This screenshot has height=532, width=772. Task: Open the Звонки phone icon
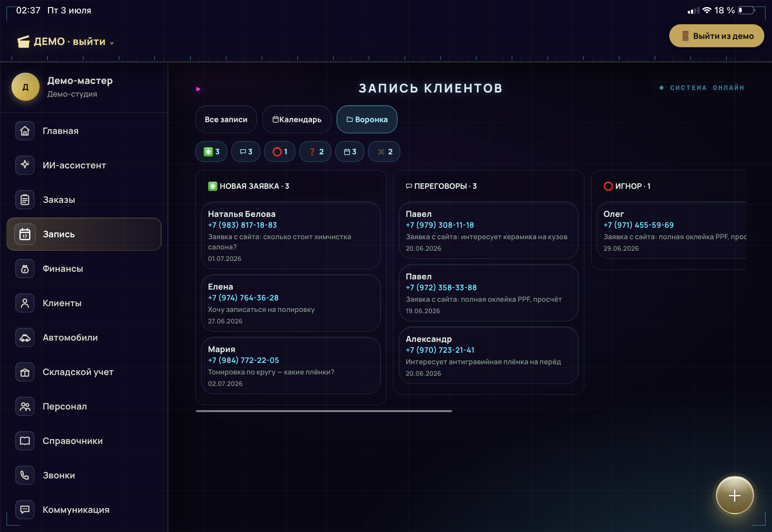(25, 475)
